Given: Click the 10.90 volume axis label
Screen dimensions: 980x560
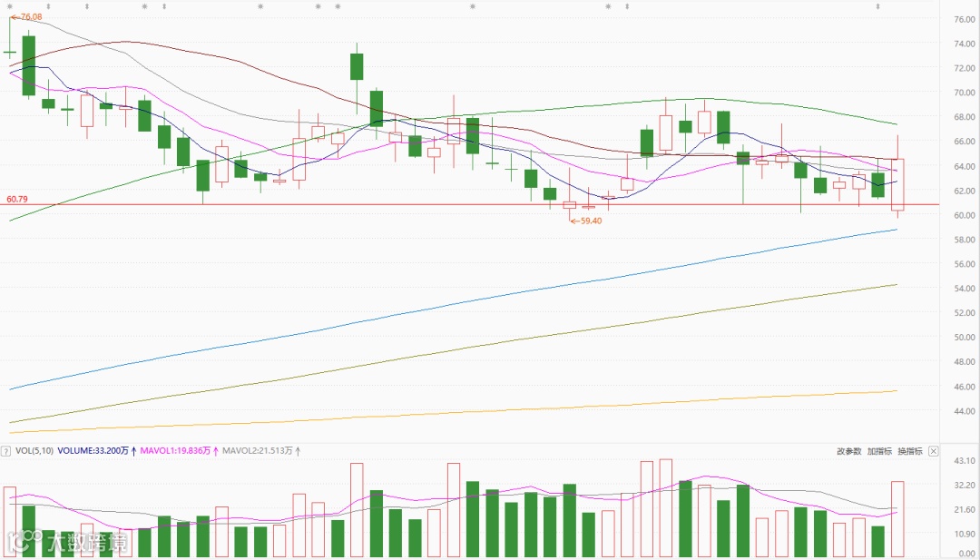Looking at the screenshot, I should 965,535.
